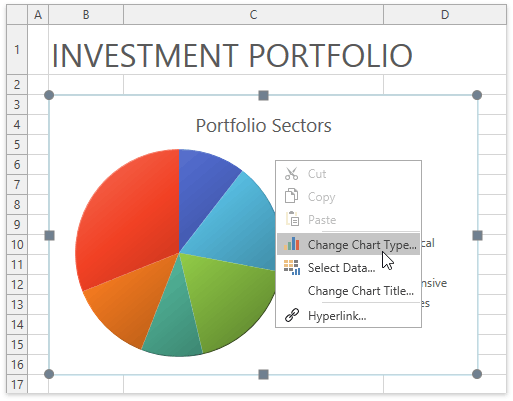Click the Copy pages icon
The width and height of the screenshot is (513, 401).
click(291, 196)
